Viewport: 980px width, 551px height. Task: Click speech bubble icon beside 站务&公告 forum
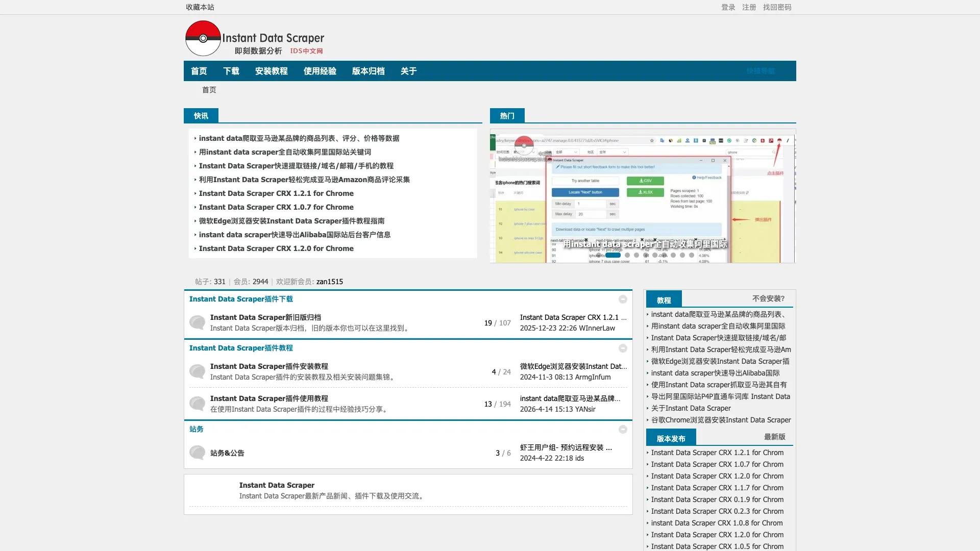coord(197,453)
